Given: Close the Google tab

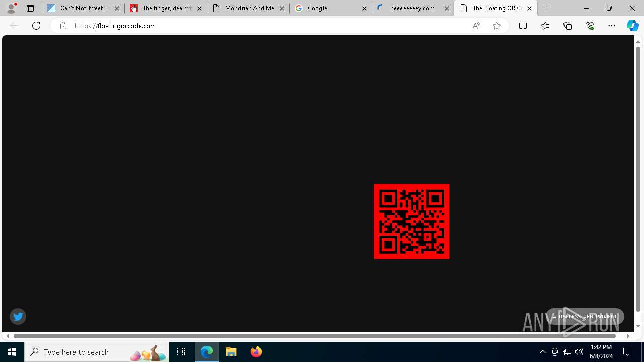Looking at the screenshot, I should (x=364, y=8).
